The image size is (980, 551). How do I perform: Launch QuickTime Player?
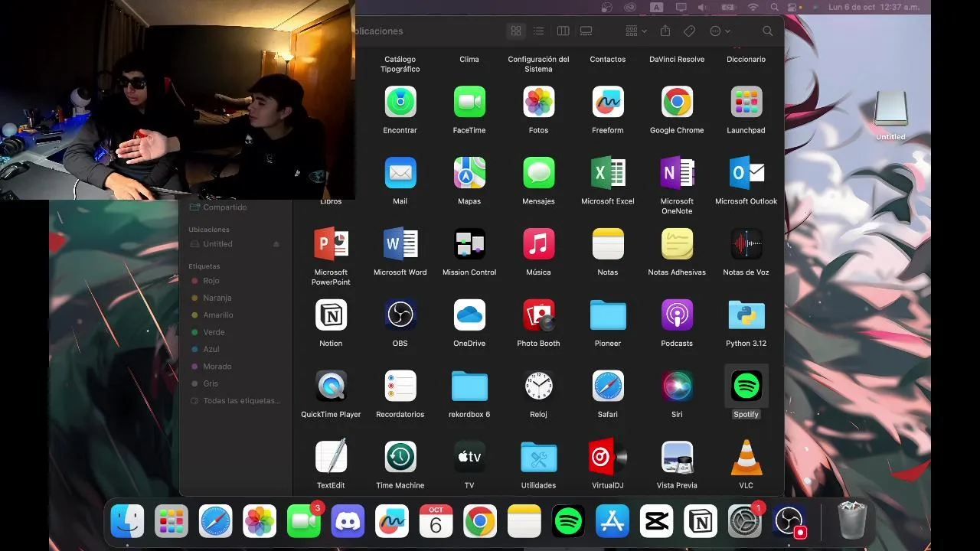pyautogui.click(x=331, y=386)
